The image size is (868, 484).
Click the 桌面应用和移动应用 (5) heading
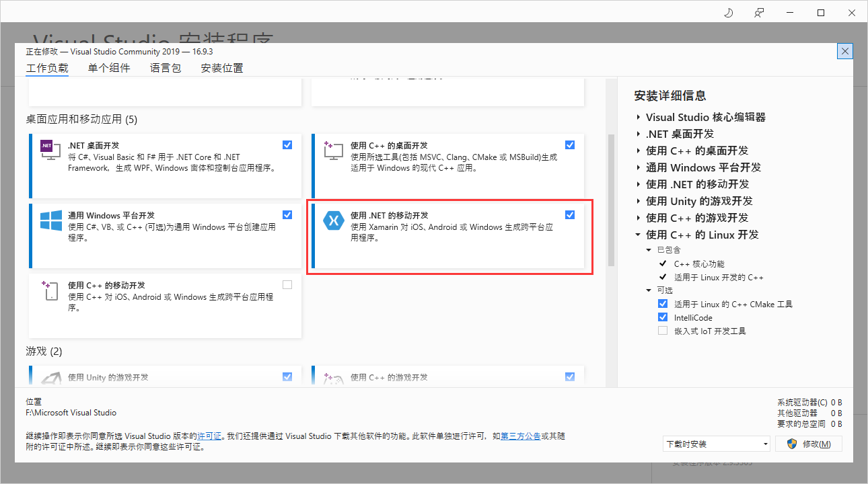pos(81,119)
